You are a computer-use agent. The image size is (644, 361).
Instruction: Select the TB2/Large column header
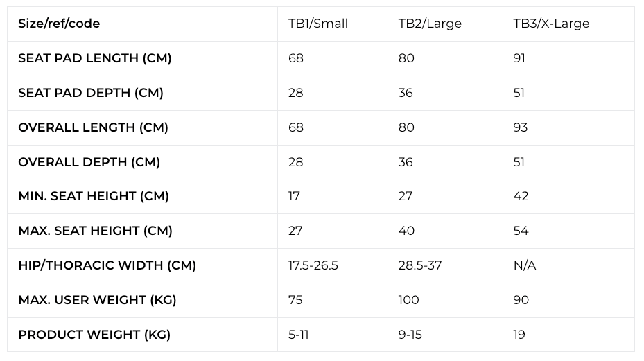(x=430, y=24)
